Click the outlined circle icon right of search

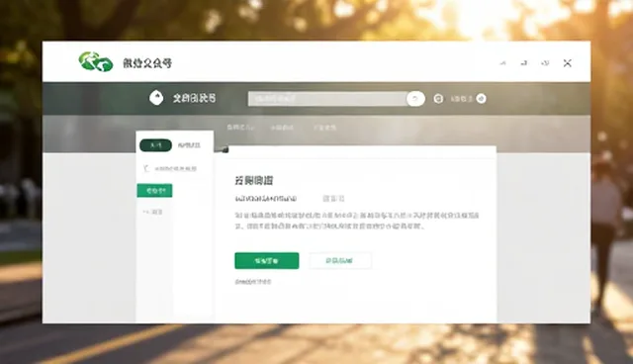(438, 99)
